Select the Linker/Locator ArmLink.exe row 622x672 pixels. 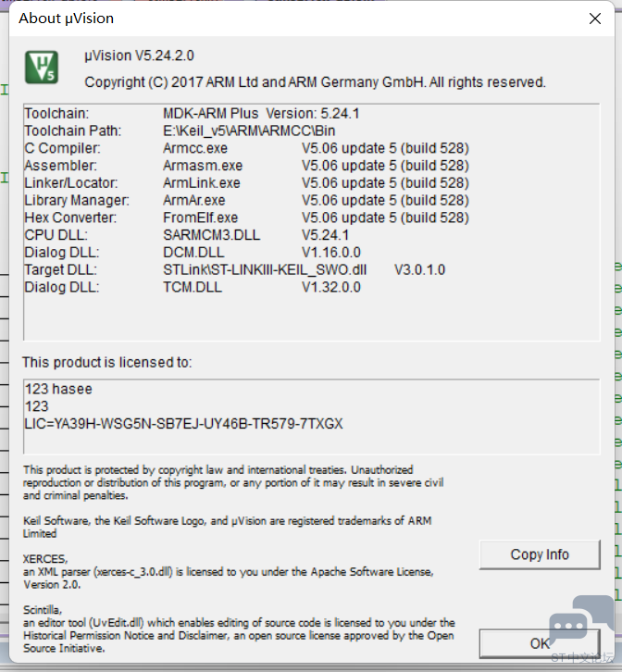pos(246,183)
